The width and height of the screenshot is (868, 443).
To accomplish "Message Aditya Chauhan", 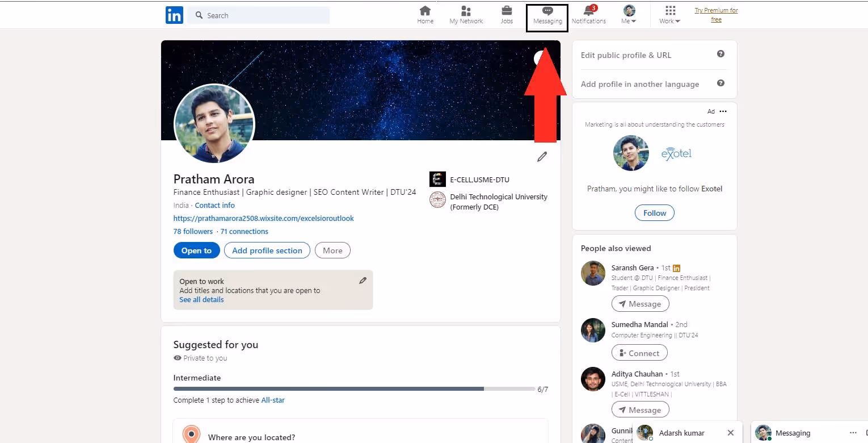I will 640,409.
